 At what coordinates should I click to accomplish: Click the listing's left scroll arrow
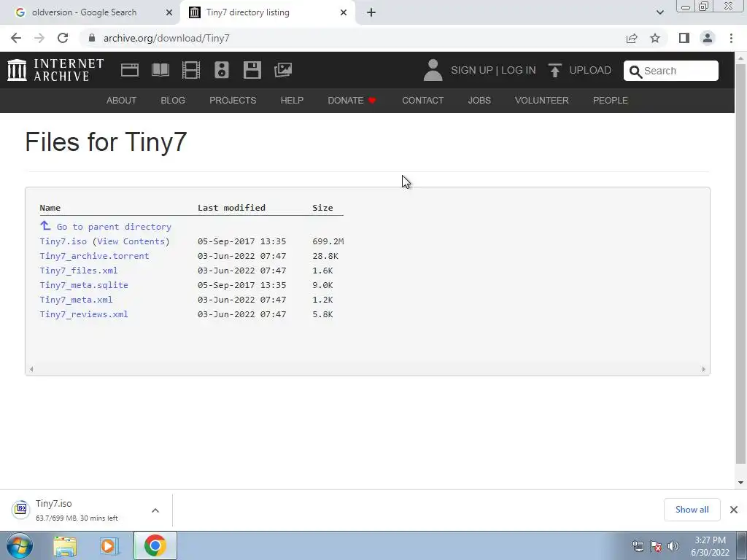31,369
